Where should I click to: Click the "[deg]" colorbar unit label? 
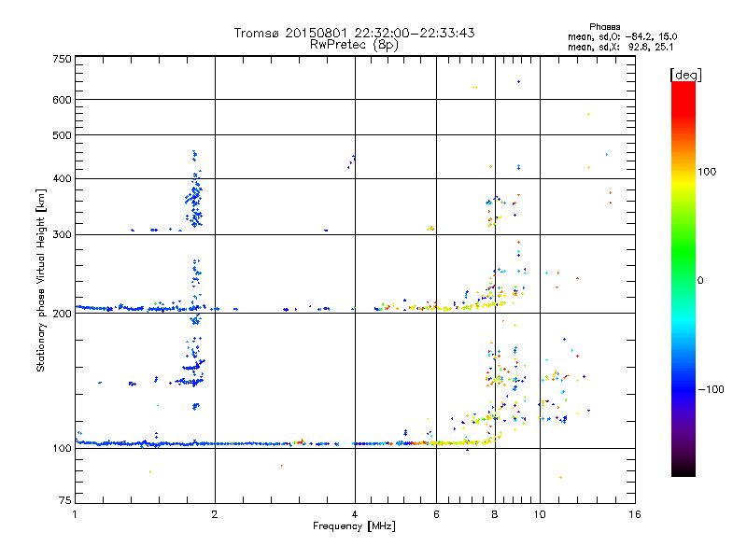(x=685, y=75)
